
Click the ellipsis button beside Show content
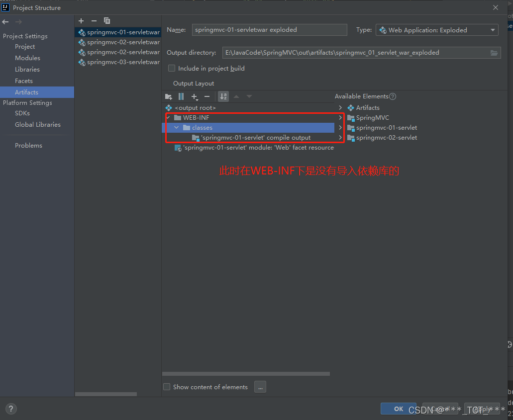coord(260,387)
